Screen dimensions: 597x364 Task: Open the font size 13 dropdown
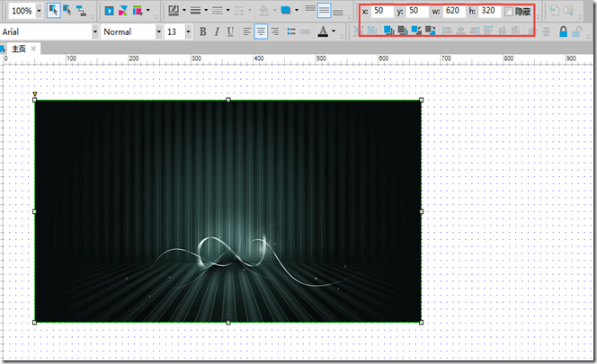click(x=188, y=31)
